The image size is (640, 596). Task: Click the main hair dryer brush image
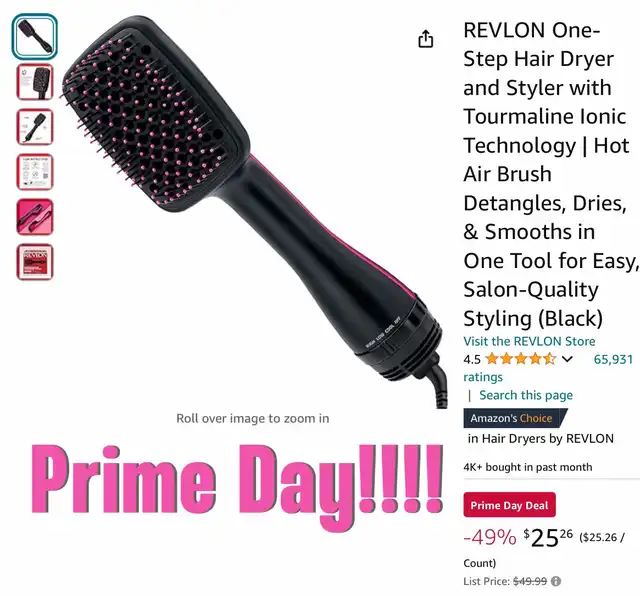click(x=253, y=212)
